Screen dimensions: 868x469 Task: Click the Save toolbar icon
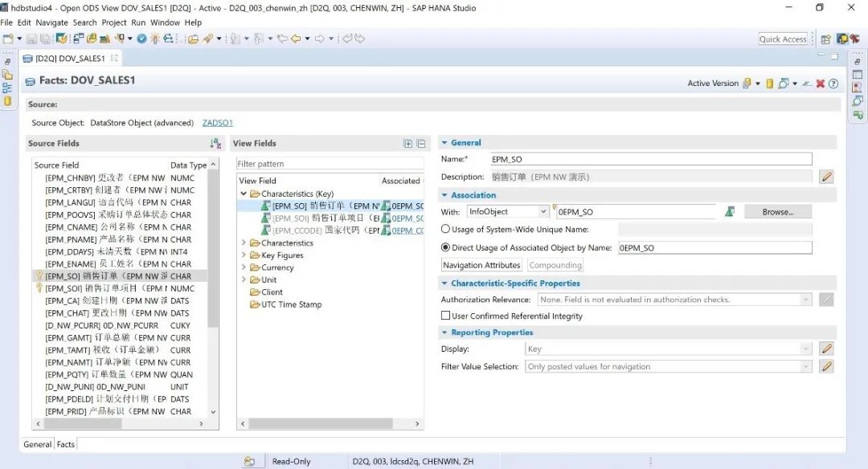pyautogui.click(x=31, y=39)
